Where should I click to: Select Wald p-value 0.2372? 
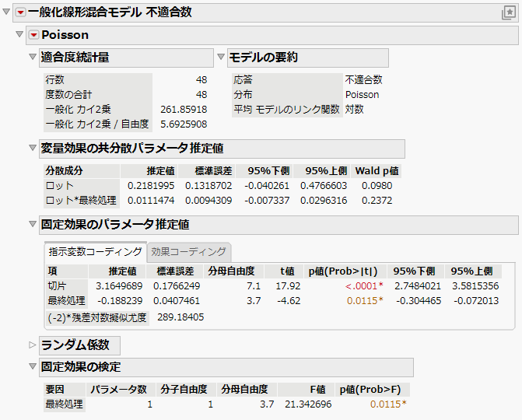point(377,201)
